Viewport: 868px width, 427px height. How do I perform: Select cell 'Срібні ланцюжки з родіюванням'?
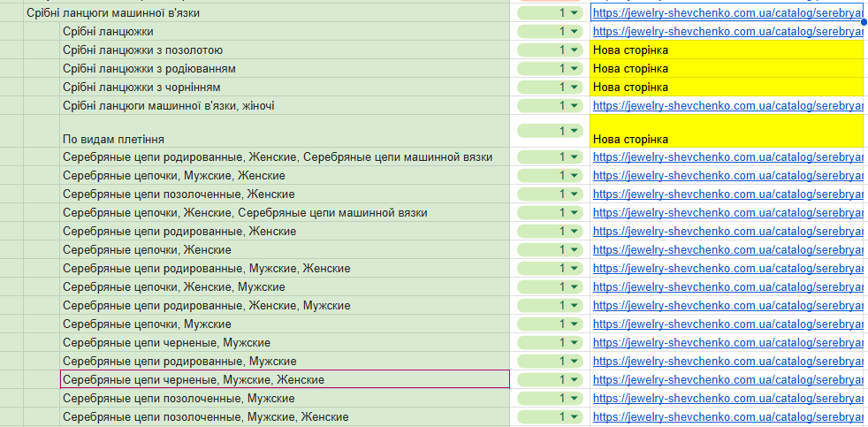(286, 68)
